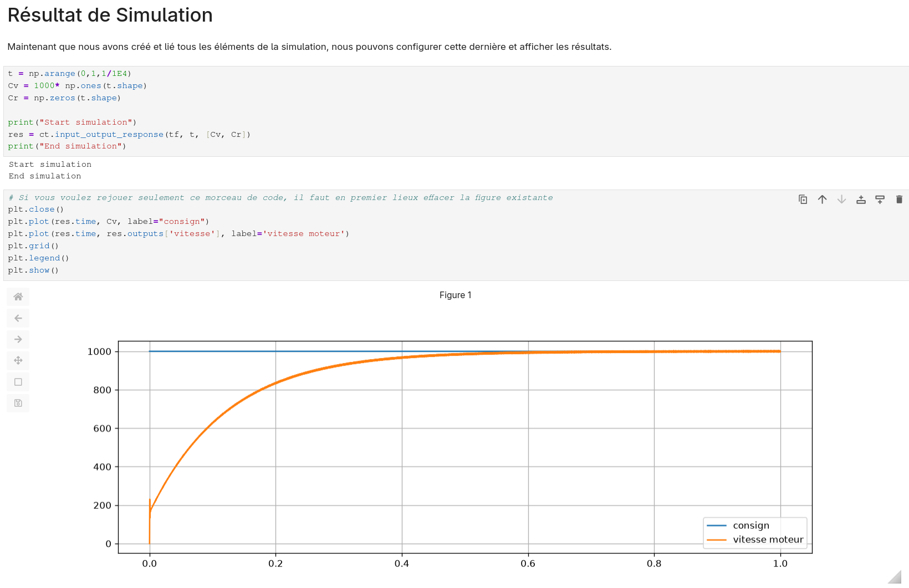Click the matplotlib Home reset view icon
The image size is (909, 588).
18,296
